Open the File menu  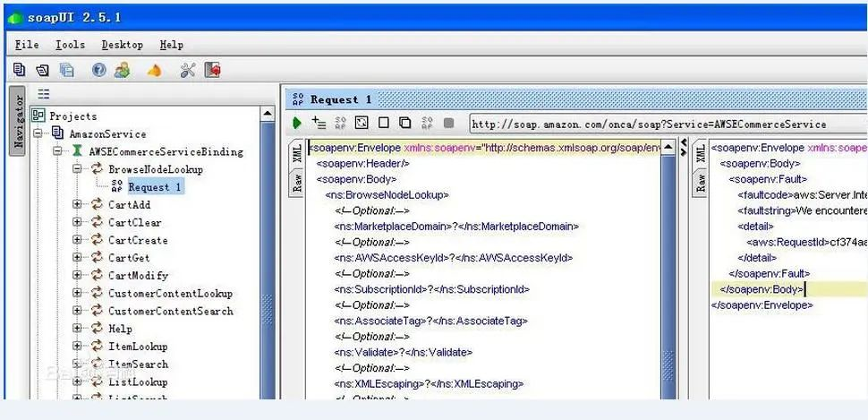27,45
